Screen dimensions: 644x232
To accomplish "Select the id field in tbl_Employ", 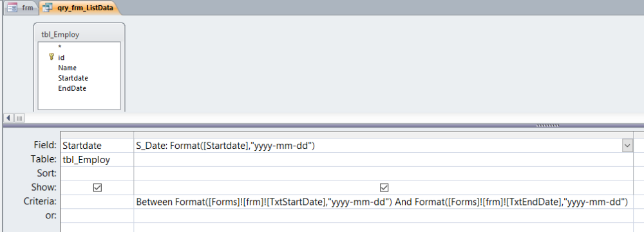I will point(61,57).
